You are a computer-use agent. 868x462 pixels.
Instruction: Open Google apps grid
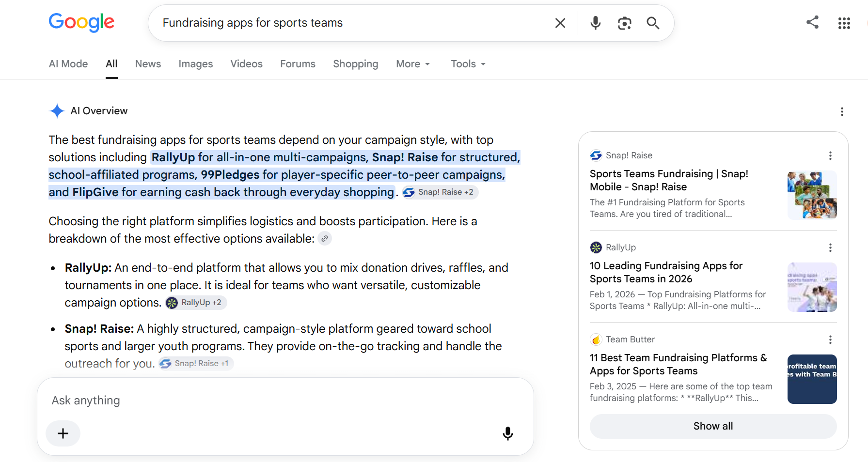(x=844, y=23)
